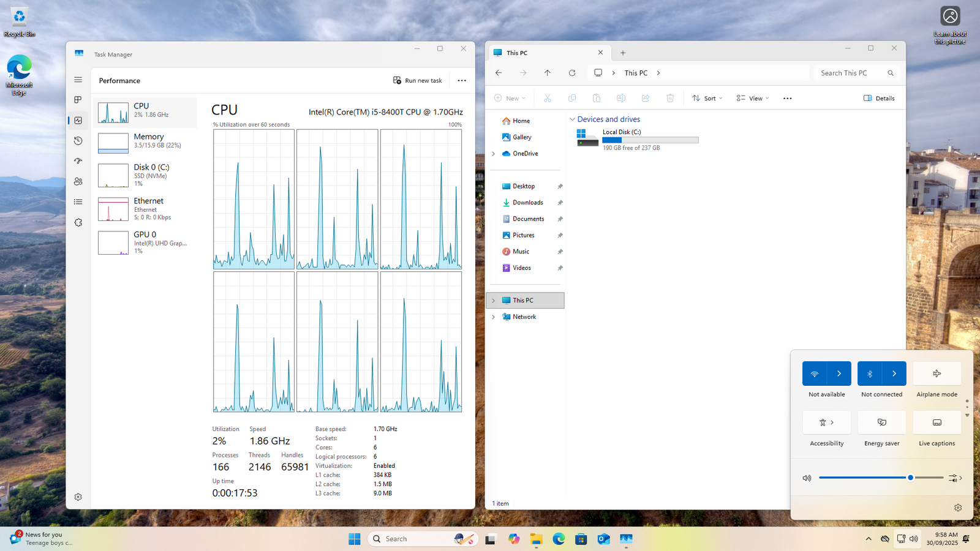Click Run new task button

pyautogui.click(x=418, y=81)
